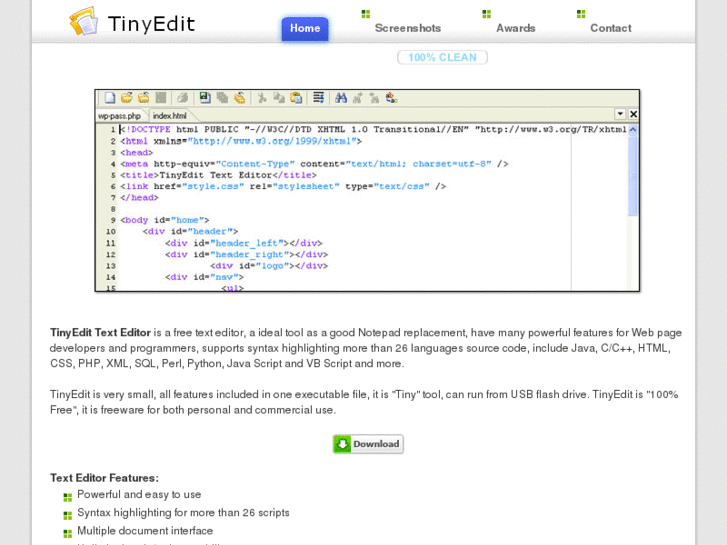Click the Find Previous icon
727x545 pixels.
[374, 98]
